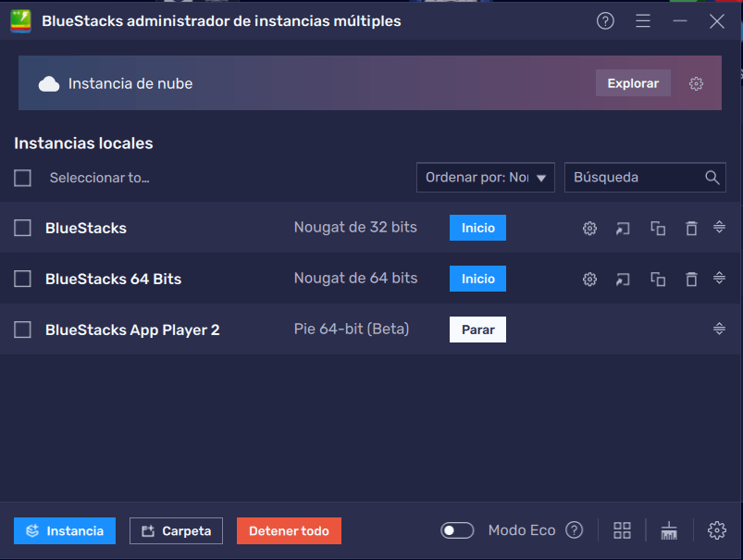This screenshot has height=560, width=743.
Task: Delete the BlueStacks 32-bit instance
Action: [691, 229]
